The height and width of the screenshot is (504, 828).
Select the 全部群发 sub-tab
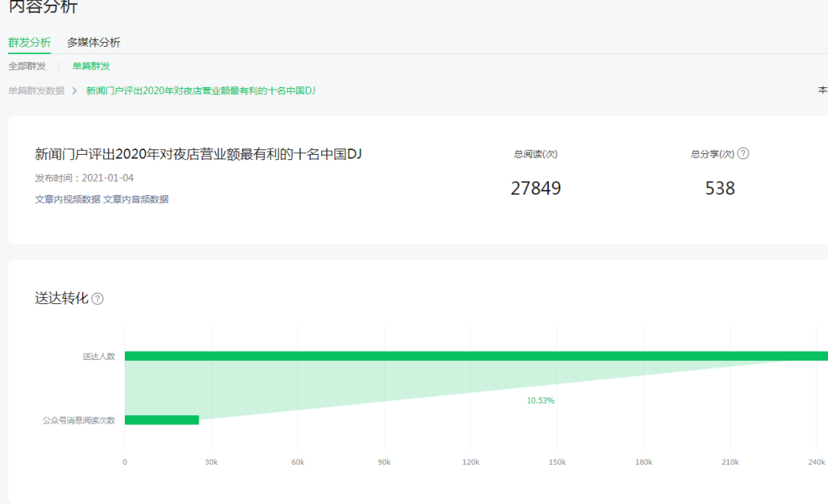point(27,66)
